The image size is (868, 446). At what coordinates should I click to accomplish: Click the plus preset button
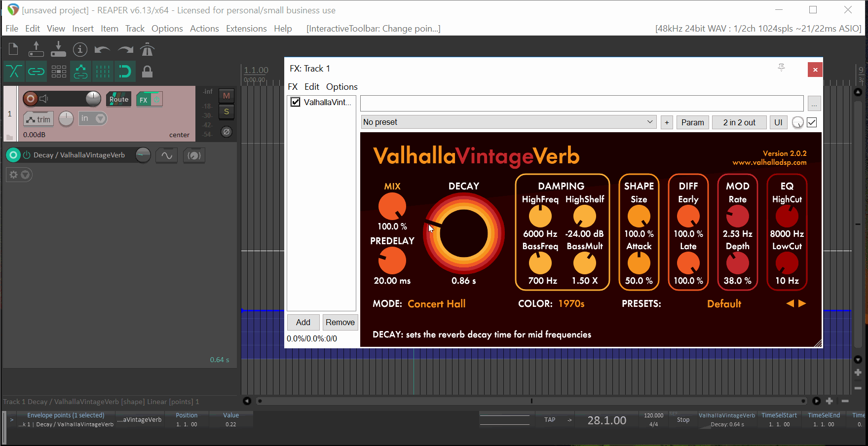coord(667,122)
